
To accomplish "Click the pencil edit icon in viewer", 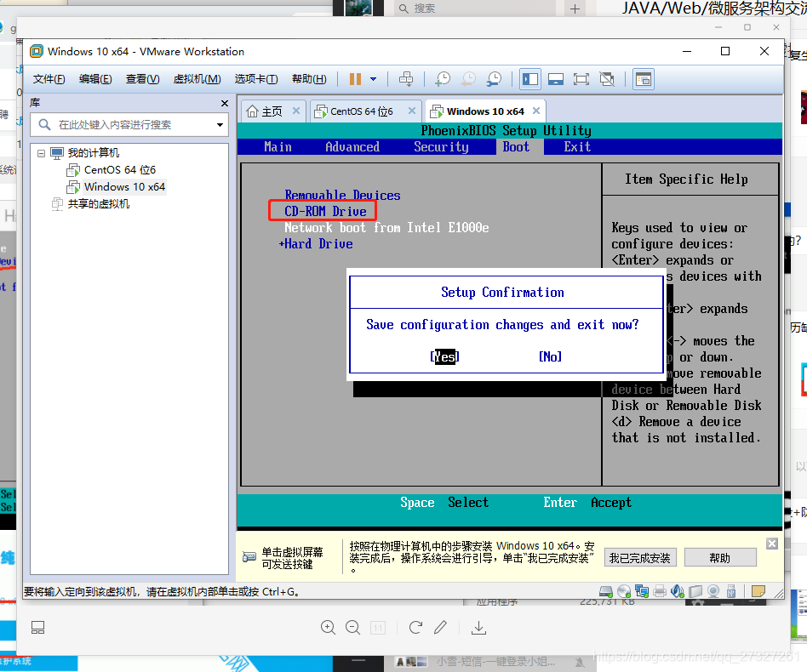I will (441, 627).
